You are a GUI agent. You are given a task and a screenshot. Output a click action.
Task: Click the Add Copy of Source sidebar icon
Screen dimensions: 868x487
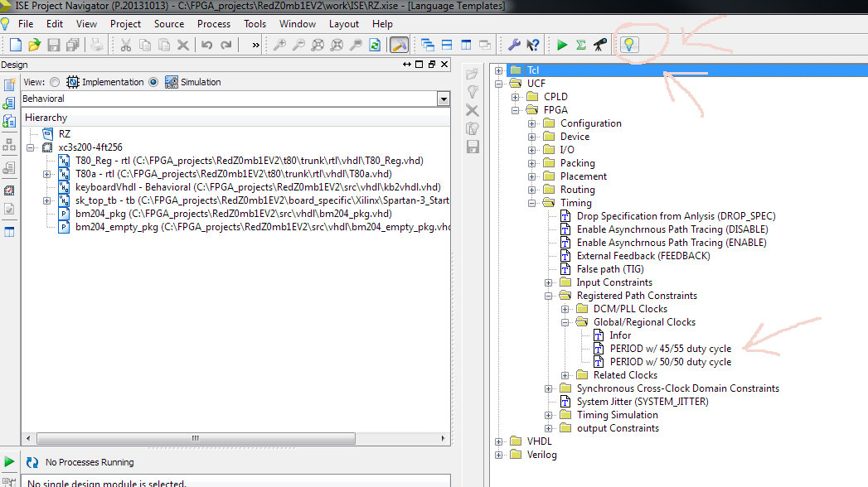tap(9, 121)
